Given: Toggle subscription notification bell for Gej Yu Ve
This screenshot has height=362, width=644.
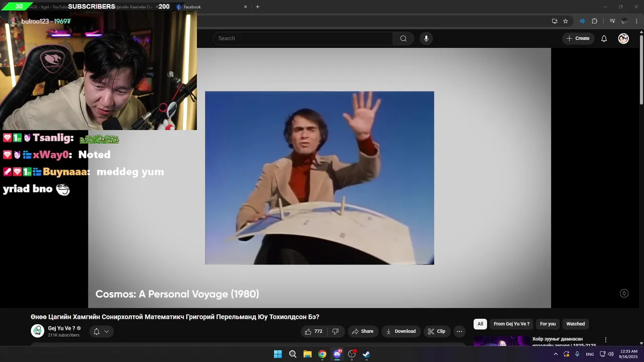Looking at the screenshot, I should click(x=101, y=331).
